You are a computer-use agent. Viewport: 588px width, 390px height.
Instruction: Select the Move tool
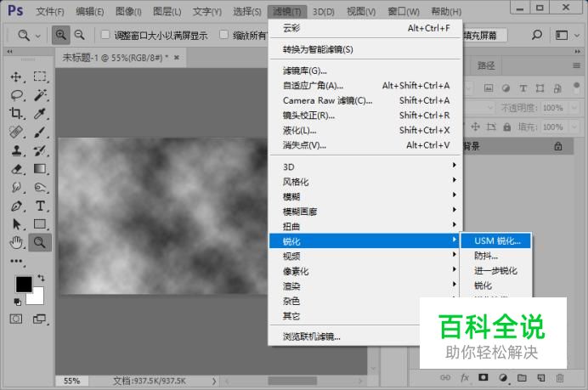(x=16, y=76)
